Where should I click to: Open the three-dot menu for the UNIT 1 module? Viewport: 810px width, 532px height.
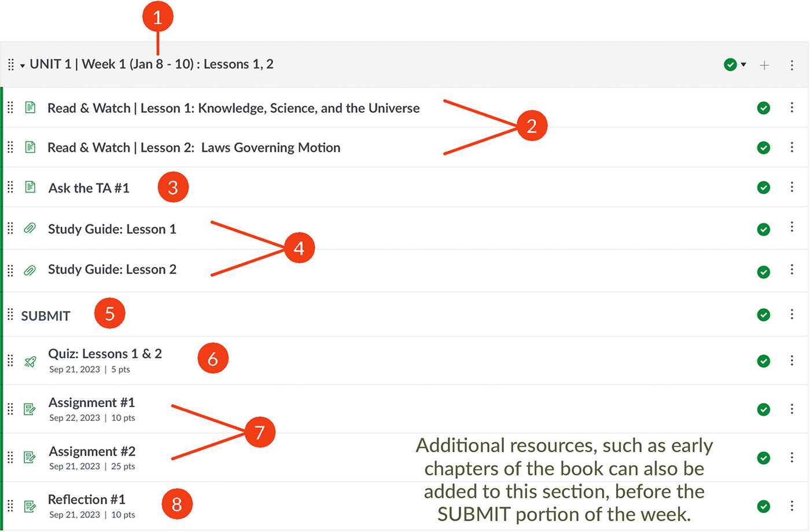[792, 65]
